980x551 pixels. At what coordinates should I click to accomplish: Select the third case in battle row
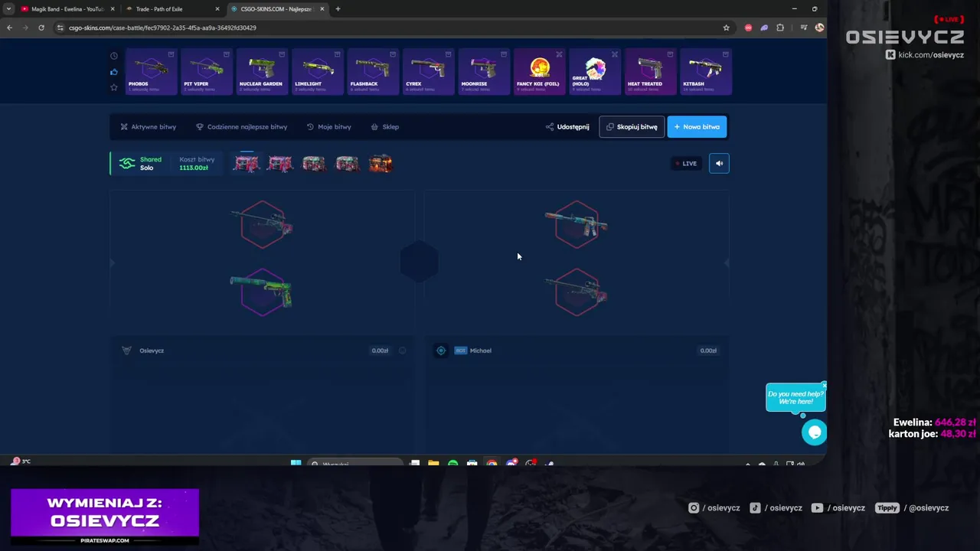tap(314, 163)
